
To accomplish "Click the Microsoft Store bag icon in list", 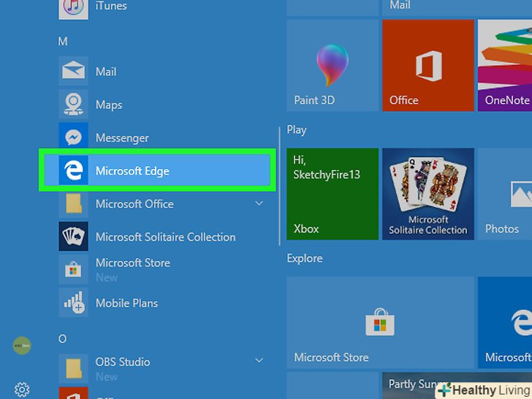I will (x=73, y=270).
